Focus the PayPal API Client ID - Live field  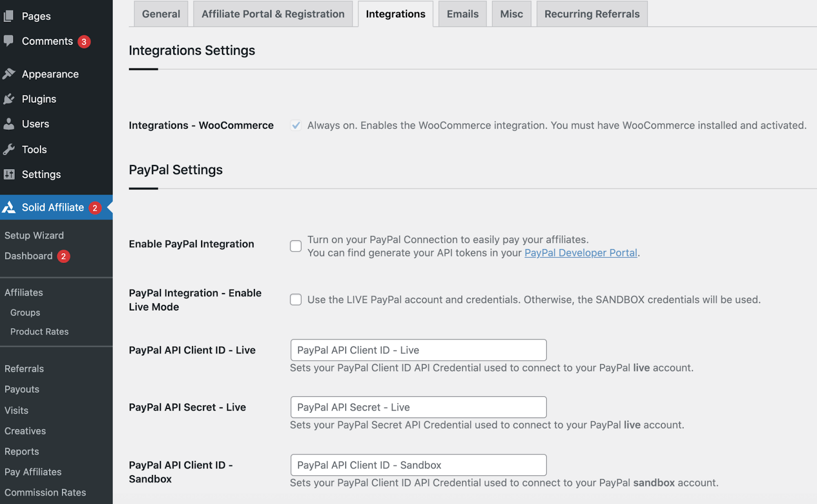tap(418, 350)
